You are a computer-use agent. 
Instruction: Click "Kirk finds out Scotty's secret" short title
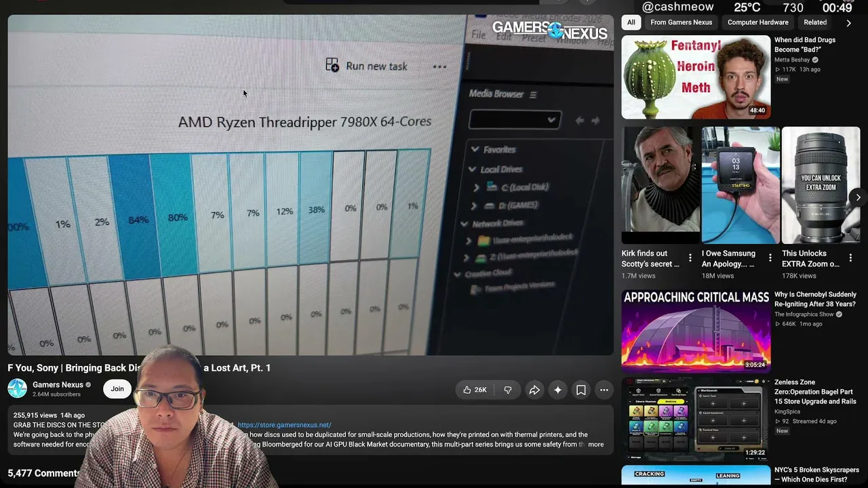point(650,259)
